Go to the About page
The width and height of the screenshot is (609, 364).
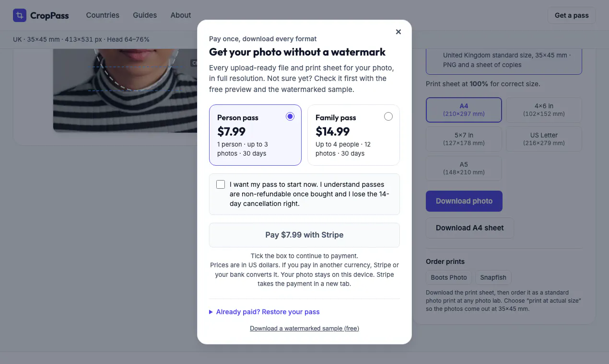181,15
